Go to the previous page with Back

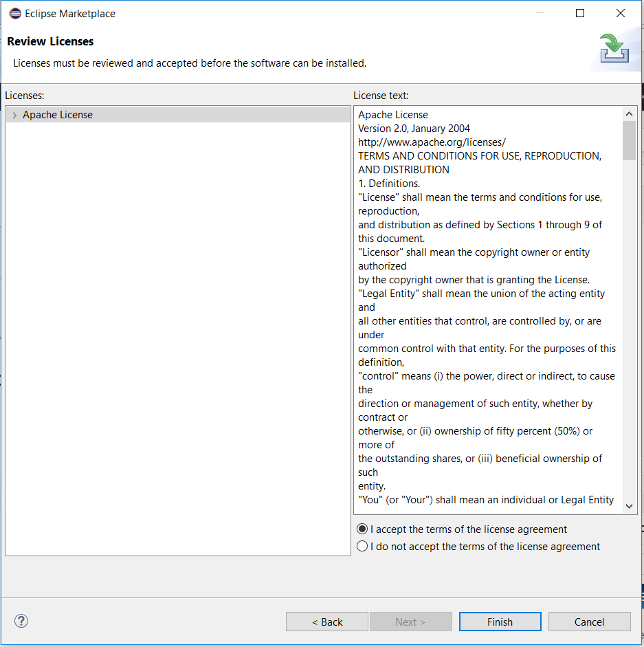[327, 622]
